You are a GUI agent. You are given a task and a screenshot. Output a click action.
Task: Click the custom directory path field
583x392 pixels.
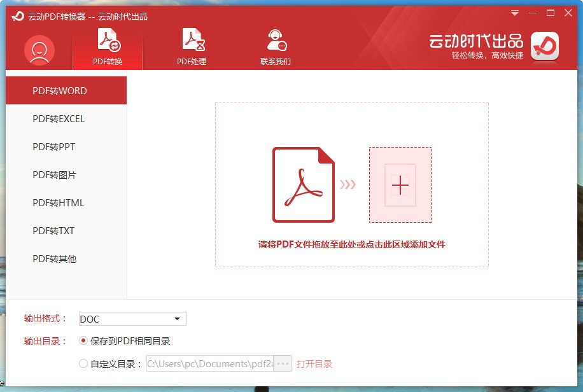click(x=210, y=363)
